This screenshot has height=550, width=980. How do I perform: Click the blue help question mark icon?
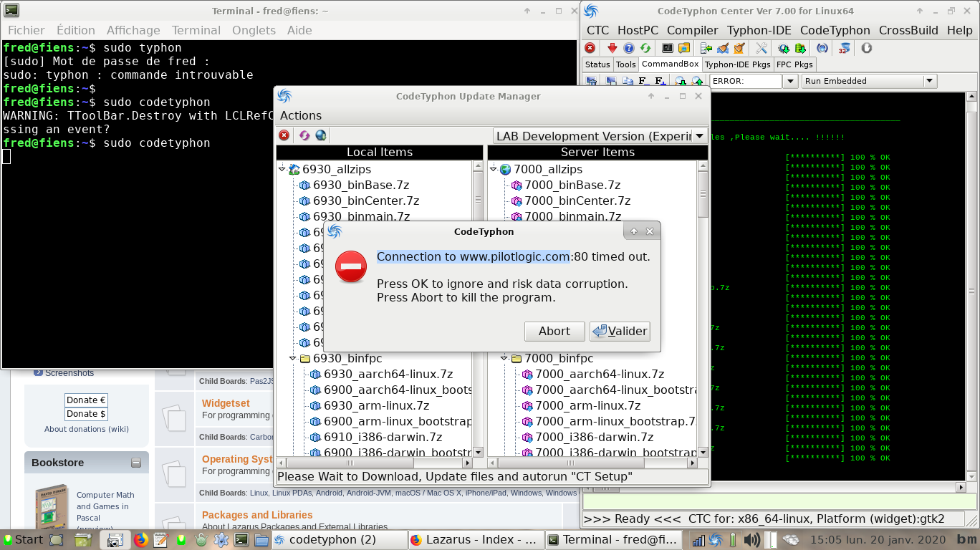[629, 48]
